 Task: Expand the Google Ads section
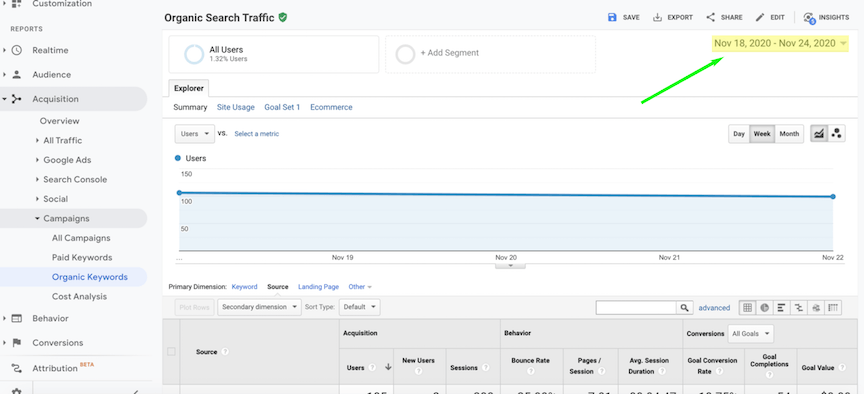tap(37, 160)
